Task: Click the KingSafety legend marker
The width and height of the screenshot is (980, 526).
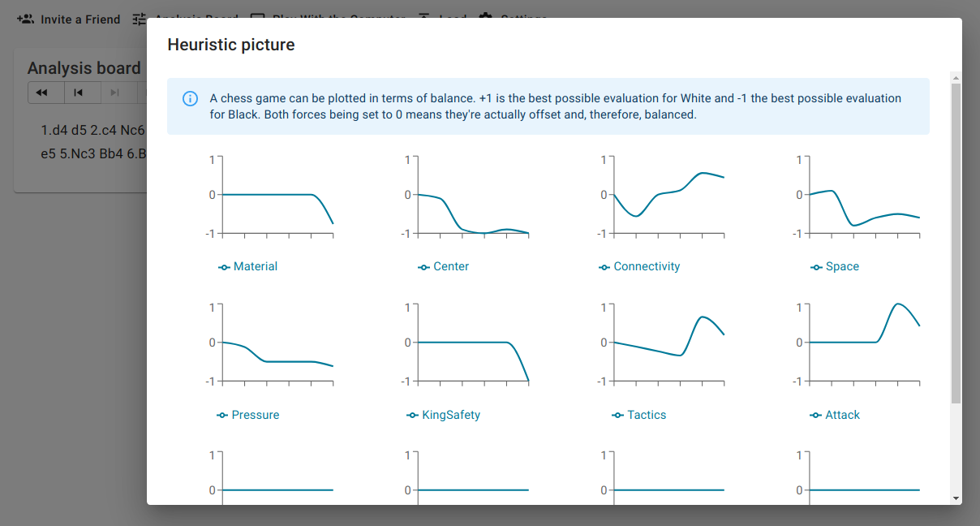Action: click(413, 415)
